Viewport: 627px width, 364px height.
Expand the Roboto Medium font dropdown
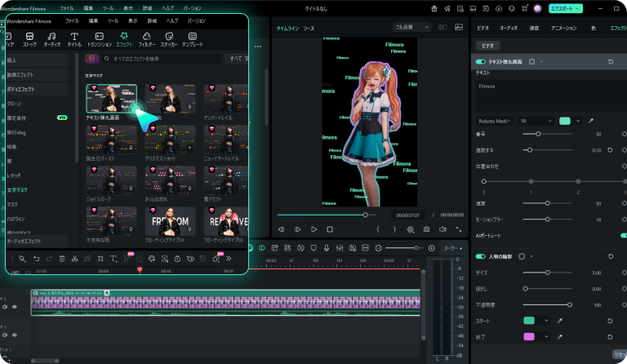(494, 121)
